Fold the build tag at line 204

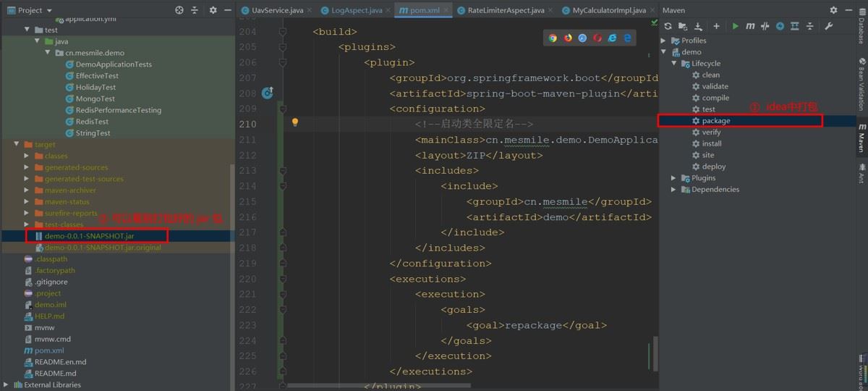point(282,33)
